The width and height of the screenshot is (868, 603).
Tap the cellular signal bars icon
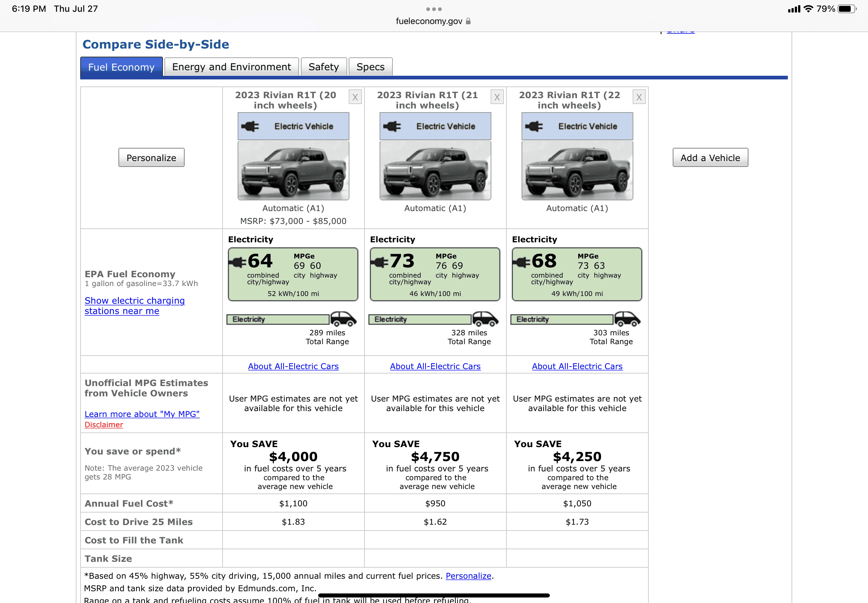794,9
